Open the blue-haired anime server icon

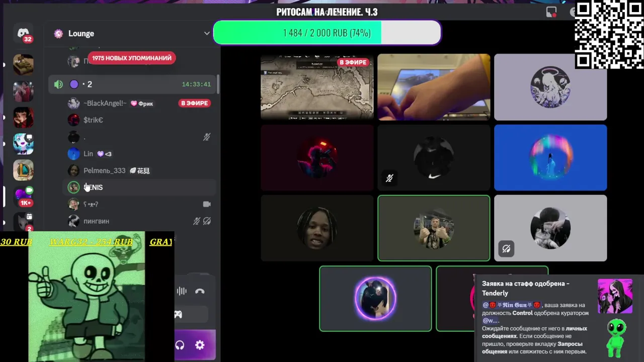(23, 144)
